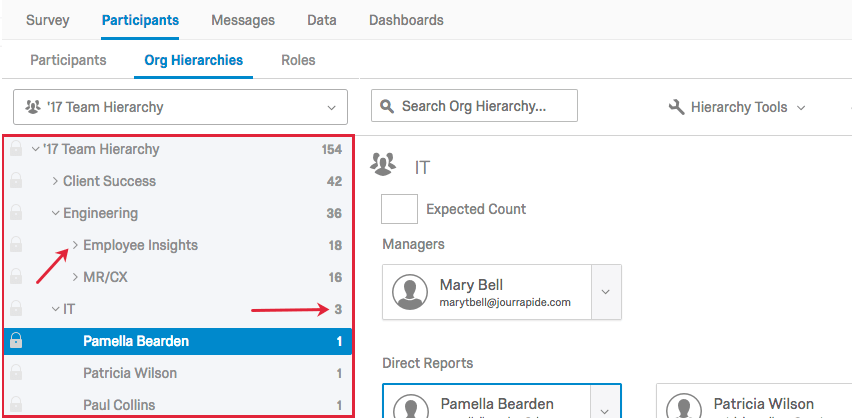Open the '17 Team Hierarchy dropdown
The image size is (852, 418).
pyautogui.click(x=180, y=107)
